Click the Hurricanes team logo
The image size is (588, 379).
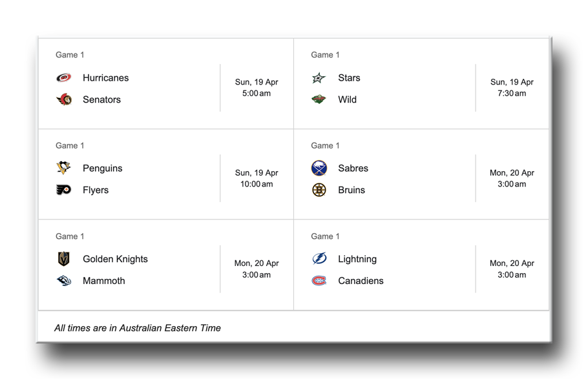(64, 78)
